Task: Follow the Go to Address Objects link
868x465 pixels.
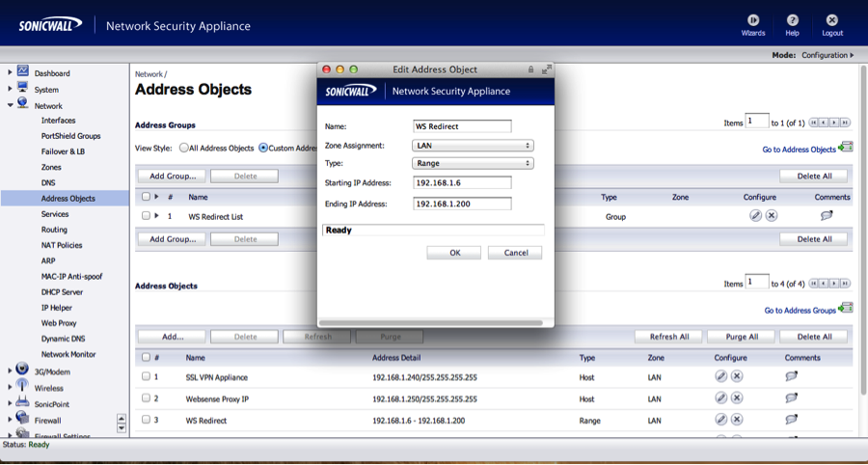Action: click(799, 150)
